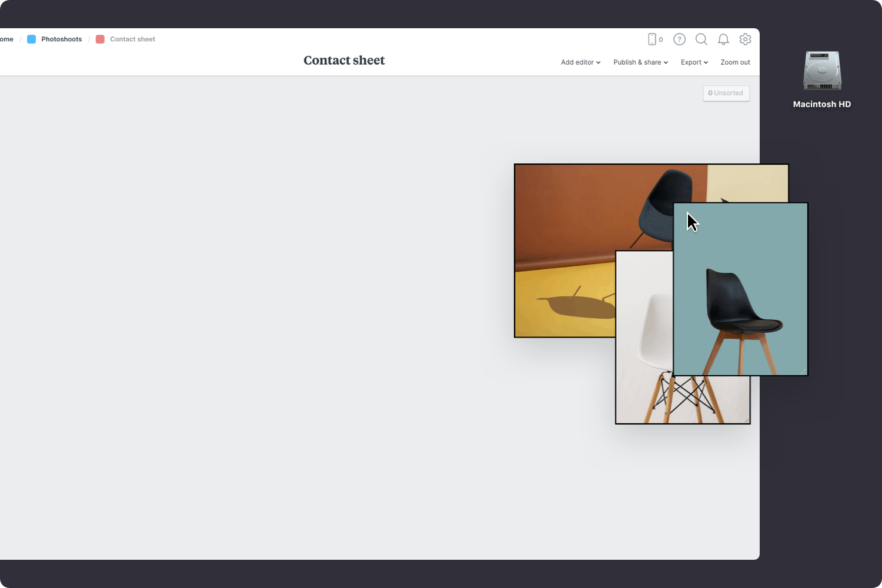Open the settings gear icon
The height and width of the screenshot is (588, 882).
coord(745,39)
